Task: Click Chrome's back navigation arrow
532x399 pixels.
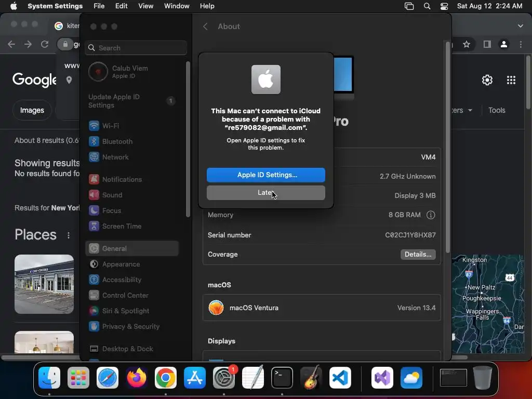Action: point(11,45)
